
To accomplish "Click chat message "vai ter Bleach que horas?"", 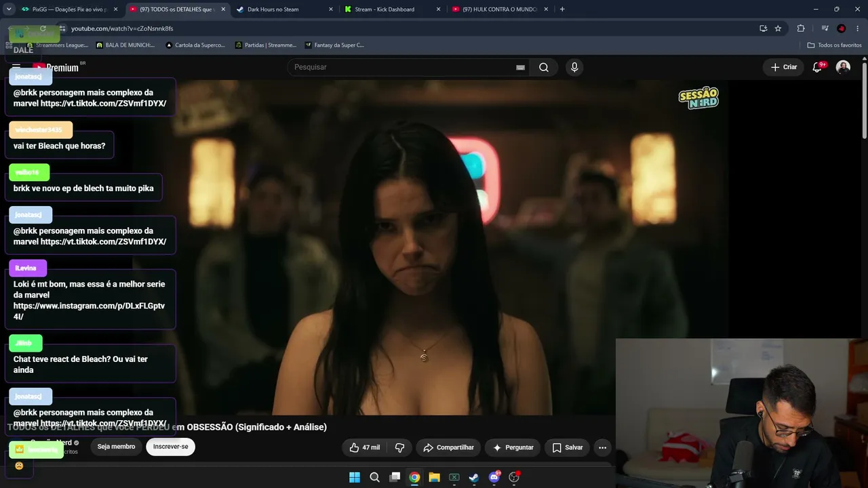I will [60, 146].
